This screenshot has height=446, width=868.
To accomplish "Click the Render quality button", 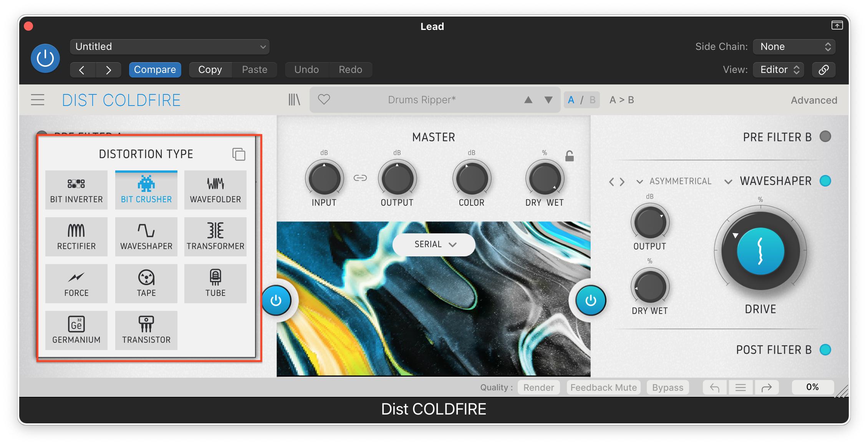I will click(538, 388).
